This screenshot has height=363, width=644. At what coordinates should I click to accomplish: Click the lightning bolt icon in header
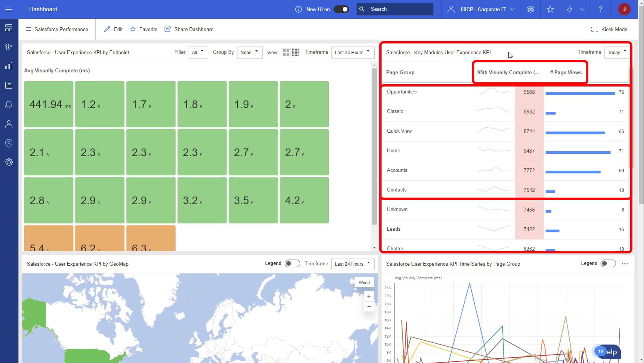click(569, 9)
